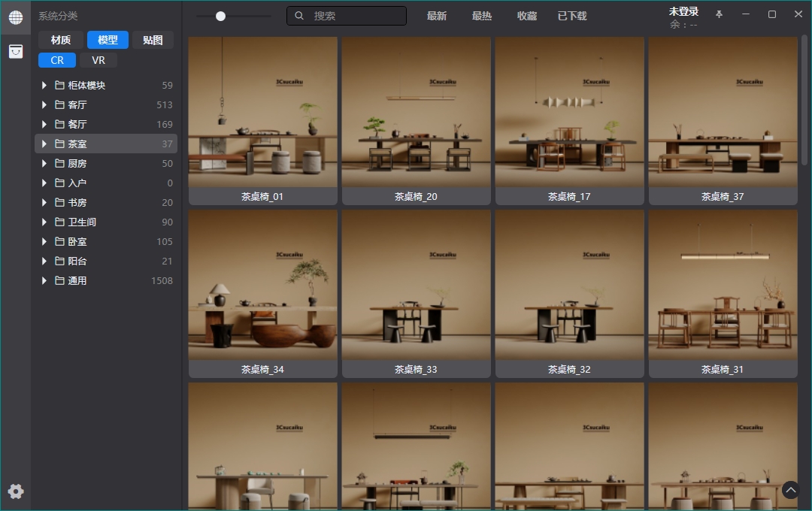812x511 pixels.
Task: Click folder icon of 茶室
Action: (x=59, y=144)
